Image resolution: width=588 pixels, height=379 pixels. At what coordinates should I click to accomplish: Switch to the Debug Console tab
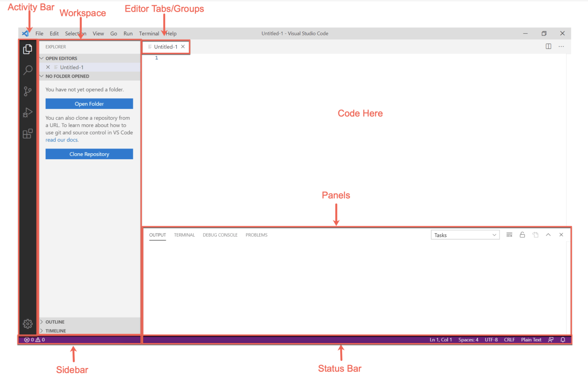[x=220, y=235]
